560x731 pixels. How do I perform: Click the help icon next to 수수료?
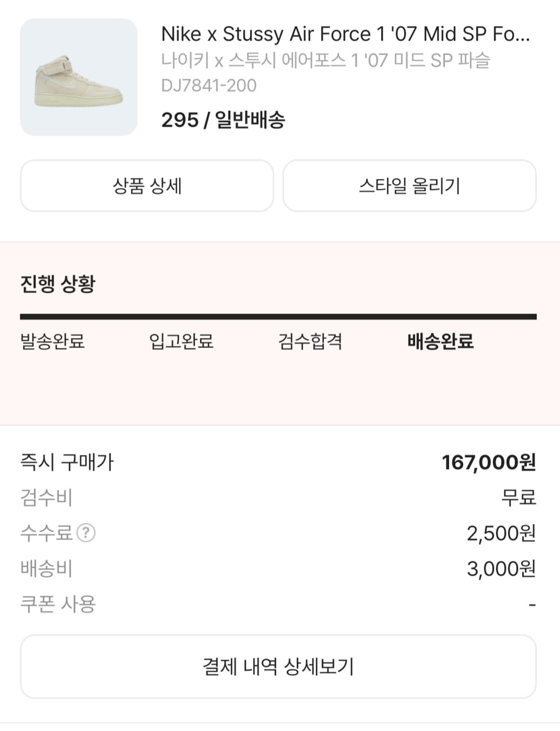[x=86, y=533]
